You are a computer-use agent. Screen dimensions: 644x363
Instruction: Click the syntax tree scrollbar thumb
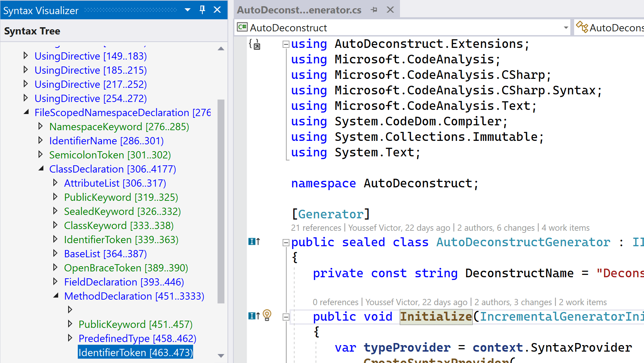pos(221,201)
